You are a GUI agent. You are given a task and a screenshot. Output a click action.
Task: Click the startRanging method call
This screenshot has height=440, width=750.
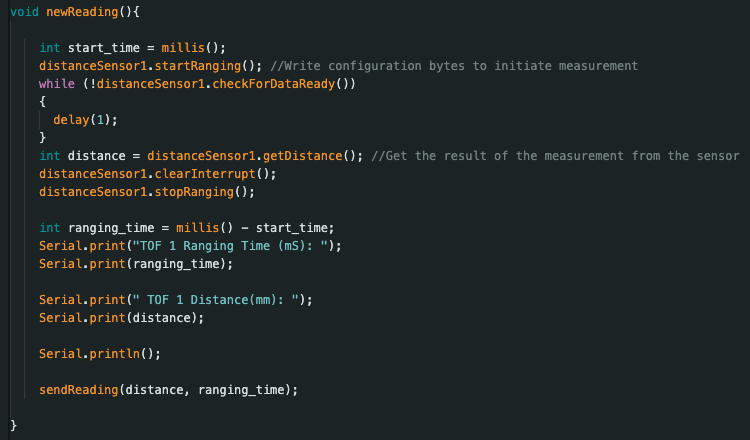(x=198, y=66)
